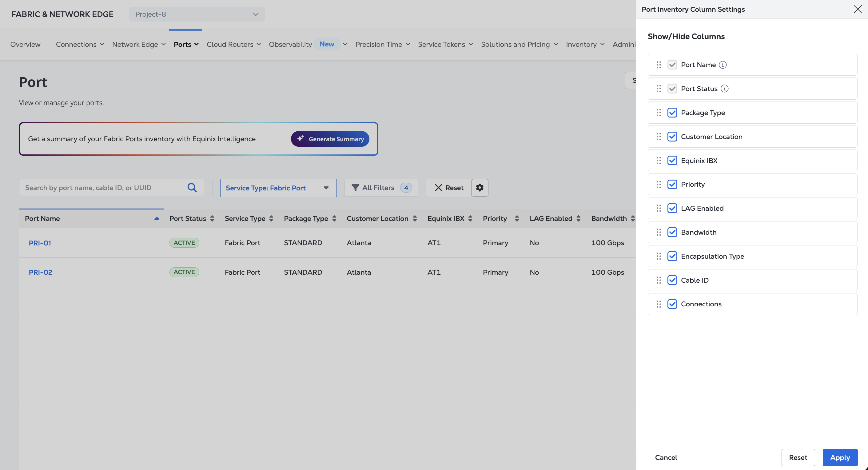Uncheck the Priority column checkbox
The height and width of the screenshot is (470, 868).
672,184
